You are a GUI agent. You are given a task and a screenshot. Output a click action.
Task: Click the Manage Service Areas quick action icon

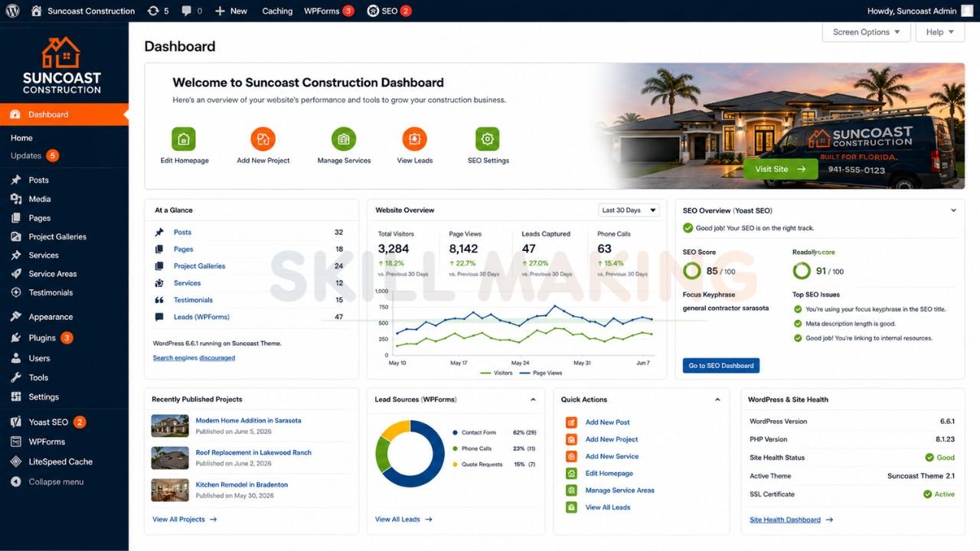pos(571,491)
